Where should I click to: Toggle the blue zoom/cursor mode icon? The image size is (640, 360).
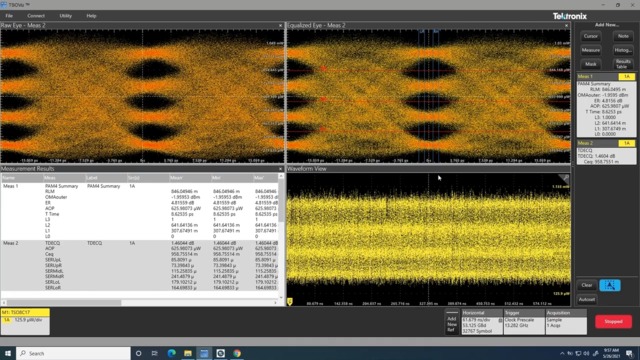coord(610,285)
